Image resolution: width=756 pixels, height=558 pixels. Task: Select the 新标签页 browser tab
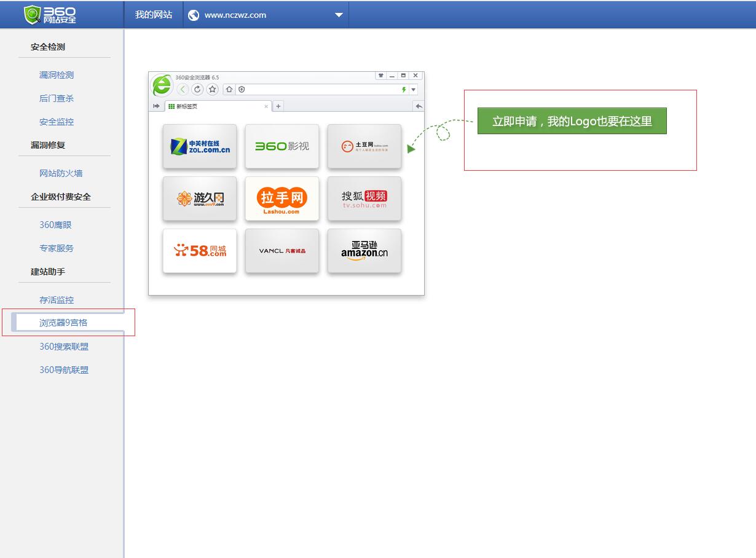[x=218, y=106]
